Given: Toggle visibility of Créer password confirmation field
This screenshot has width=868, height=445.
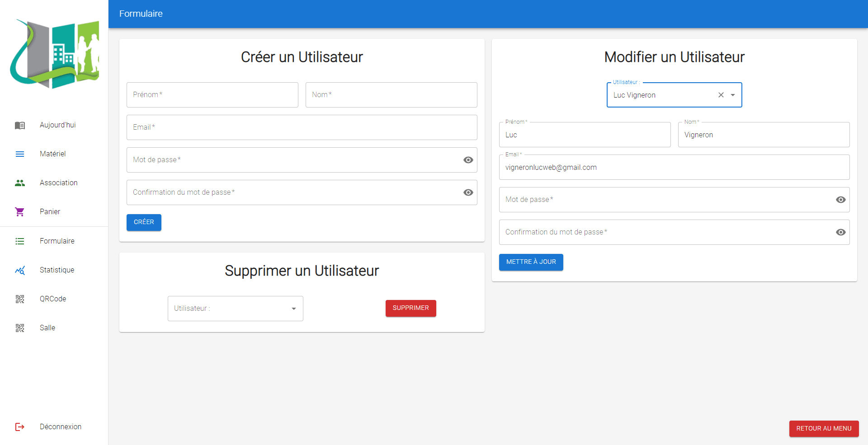Looking at the screenshot, I should tap(468, 192).
